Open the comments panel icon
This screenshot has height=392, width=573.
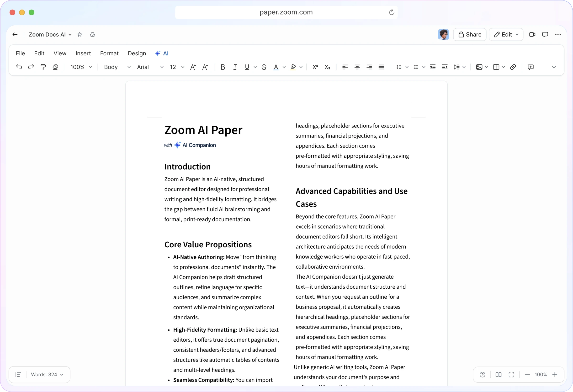coord(545,35)
